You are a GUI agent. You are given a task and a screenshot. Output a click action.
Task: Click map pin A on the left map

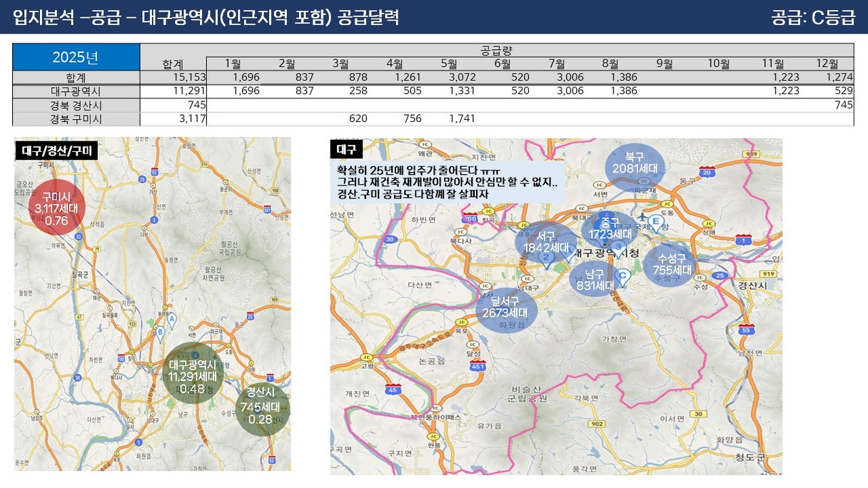pyautogui.click(x=171, y=320)
